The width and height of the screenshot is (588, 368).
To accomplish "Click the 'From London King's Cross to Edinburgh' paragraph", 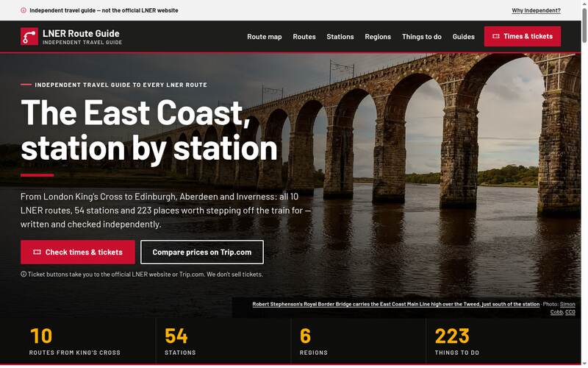I will (x=165, y=210).
